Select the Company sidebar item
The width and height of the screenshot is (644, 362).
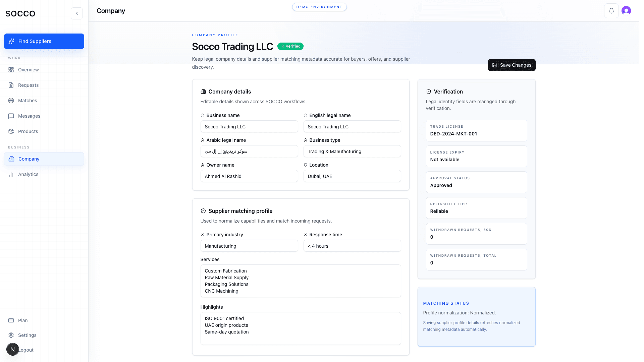[44, 159]
